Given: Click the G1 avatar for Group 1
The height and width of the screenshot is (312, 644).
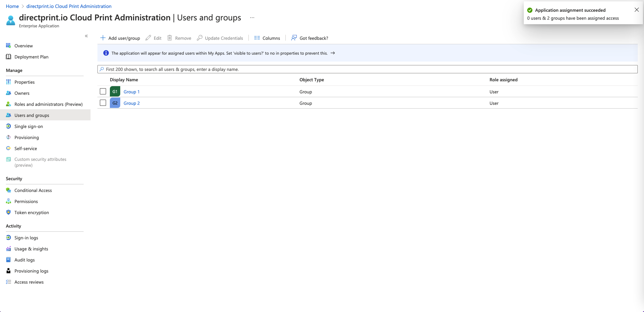Looking at the screenshot, I should click(x=115, y=92).
